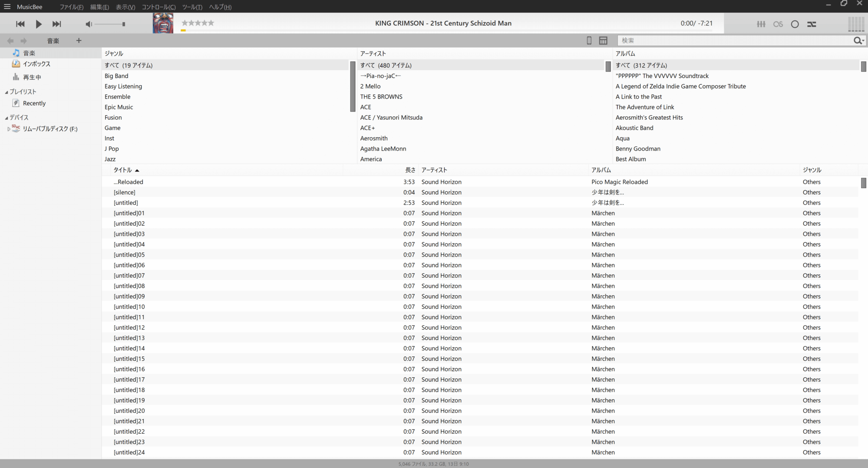This screenshot has width=868, height=468.
Task: Open the ツール(T) menu
Action: point(192,7)
